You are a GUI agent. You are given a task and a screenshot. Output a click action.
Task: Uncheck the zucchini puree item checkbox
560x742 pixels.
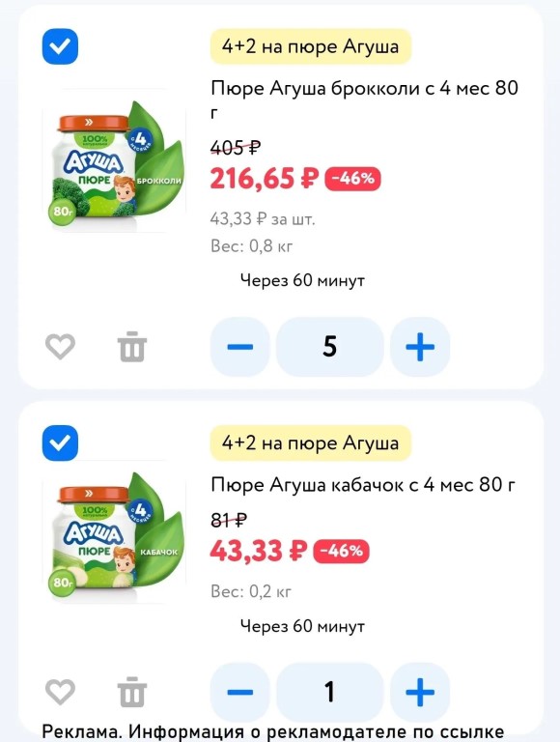pyautogui.click(x=60, y=442)
